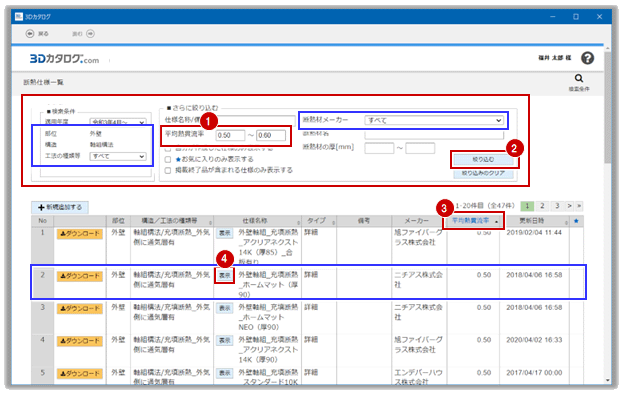The height and width of the screenshot is (394, 623).
Task: Download the row 1 specification
Action: point(80,234)
